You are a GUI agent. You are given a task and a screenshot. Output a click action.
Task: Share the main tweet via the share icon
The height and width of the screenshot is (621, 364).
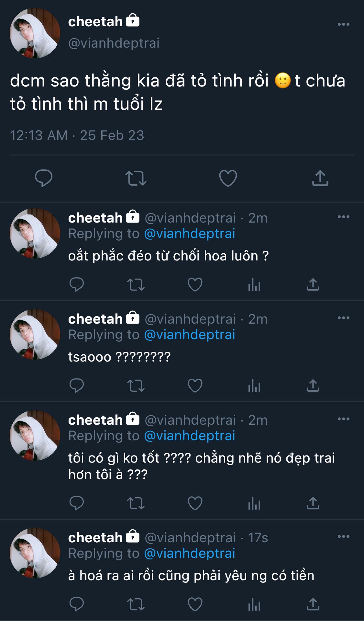point(320,178)
